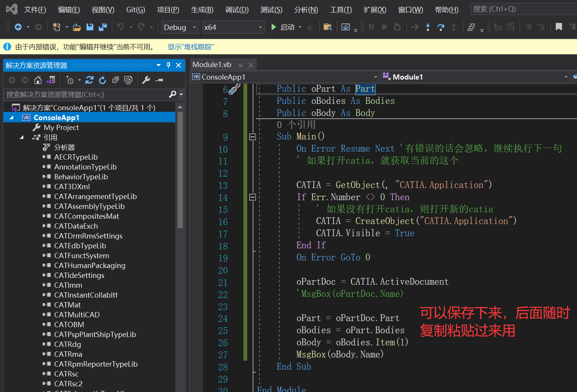
Task: Select the My Project tree item
Action: (61, 127)
